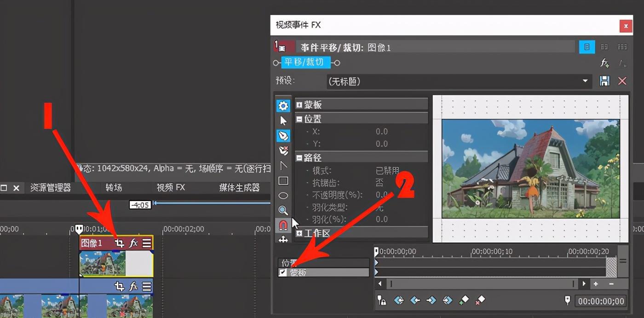Image resolution: width=644 pixels, height=318 pixels.
Task: Go to the next keyframe
Action: click(431, 301)
